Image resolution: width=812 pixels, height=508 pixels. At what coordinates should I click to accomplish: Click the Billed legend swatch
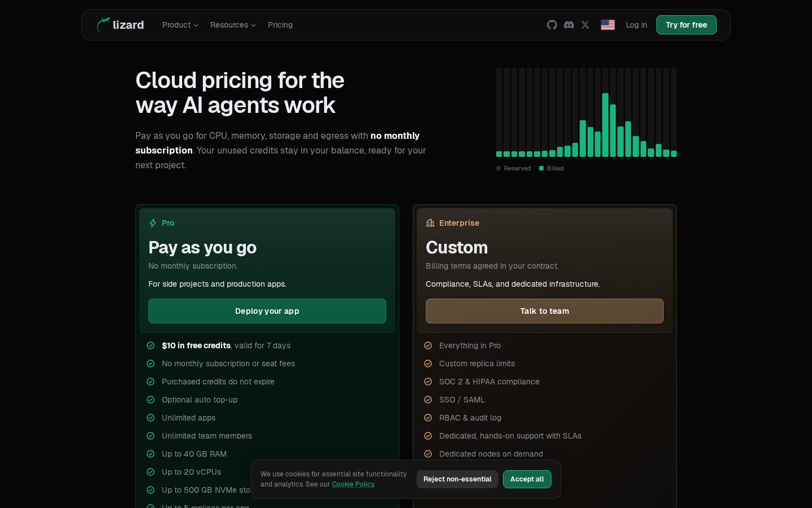pyautogui.click(x=541, y=168)
